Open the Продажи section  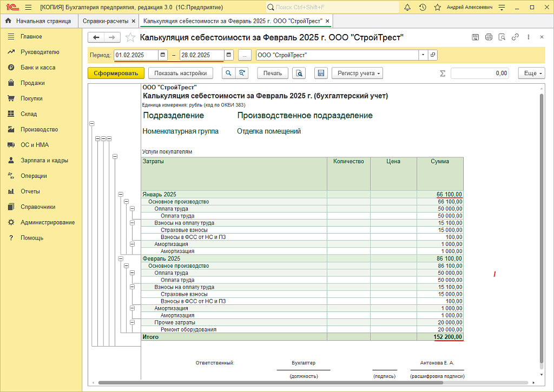pos(32,83)
